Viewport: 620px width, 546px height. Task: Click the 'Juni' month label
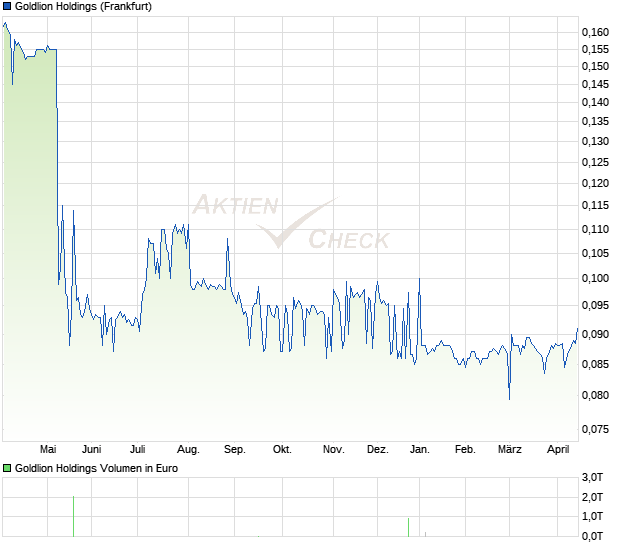[91, 450]
